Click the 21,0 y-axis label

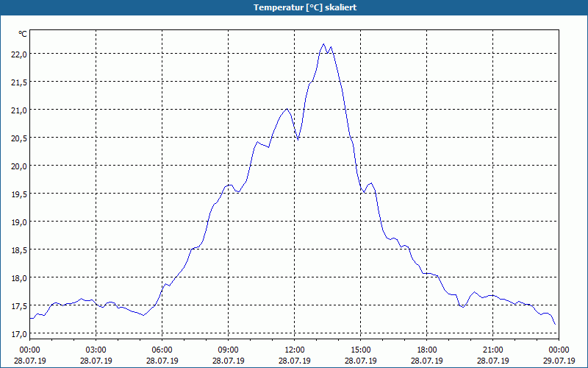click(19, 110)
